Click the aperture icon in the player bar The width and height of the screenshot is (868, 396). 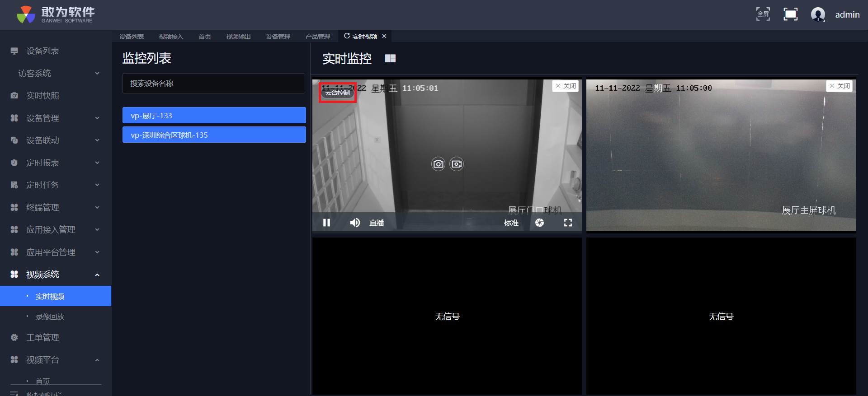click(x=539, y=223)
